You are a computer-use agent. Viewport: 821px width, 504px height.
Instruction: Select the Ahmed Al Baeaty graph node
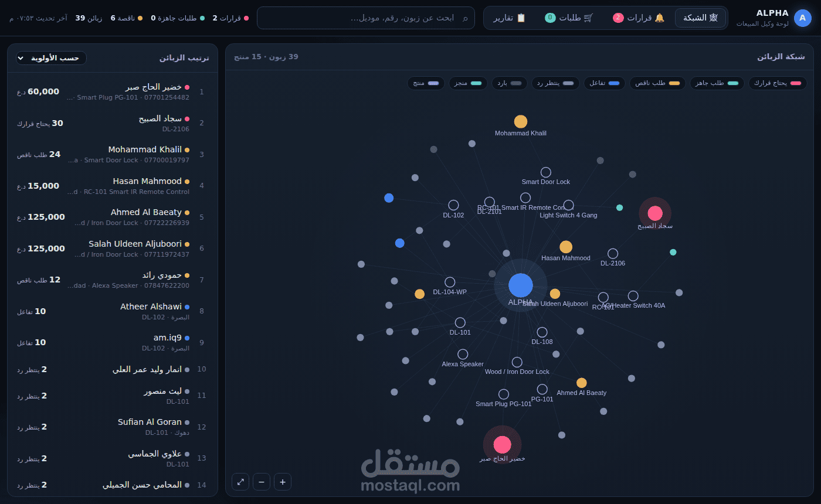(x=581, y=383)
